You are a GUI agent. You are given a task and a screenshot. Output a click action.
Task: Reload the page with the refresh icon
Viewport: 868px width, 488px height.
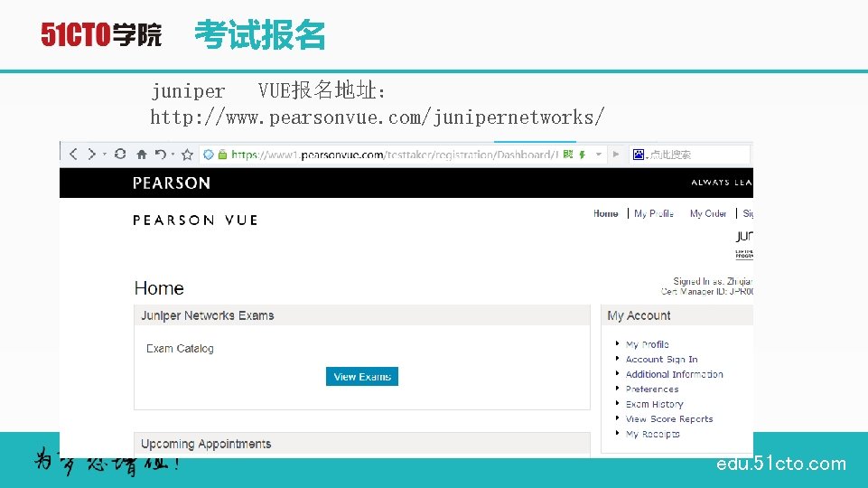click(x=120, y=154)
